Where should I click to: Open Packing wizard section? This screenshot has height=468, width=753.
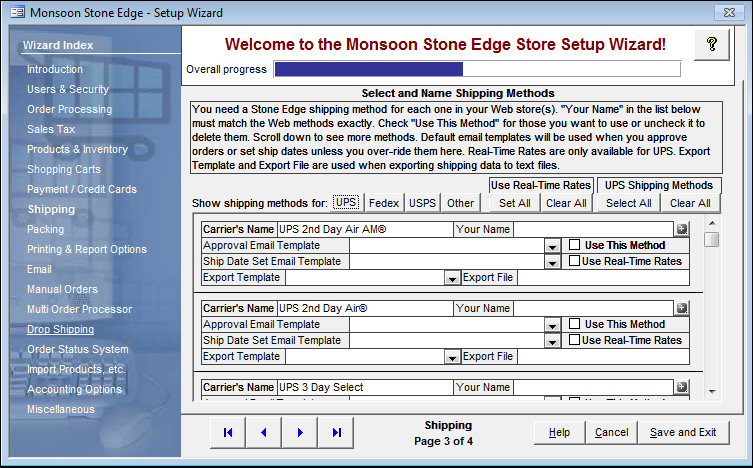coord(45,229)
